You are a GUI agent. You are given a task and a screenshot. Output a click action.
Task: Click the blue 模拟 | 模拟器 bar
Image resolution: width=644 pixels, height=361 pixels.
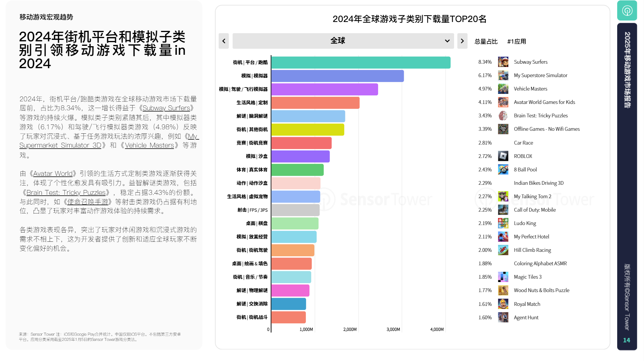coord(337,76)
